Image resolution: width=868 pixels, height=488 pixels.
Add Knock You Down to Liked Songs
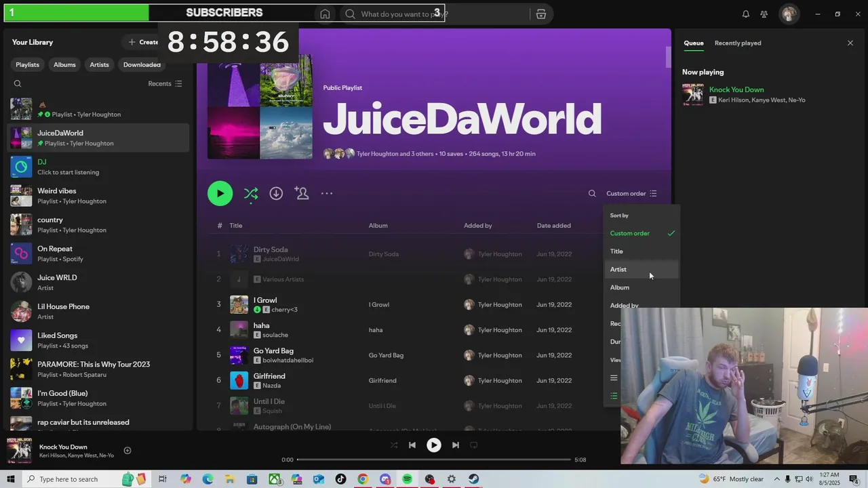click(x=127, y=451)
